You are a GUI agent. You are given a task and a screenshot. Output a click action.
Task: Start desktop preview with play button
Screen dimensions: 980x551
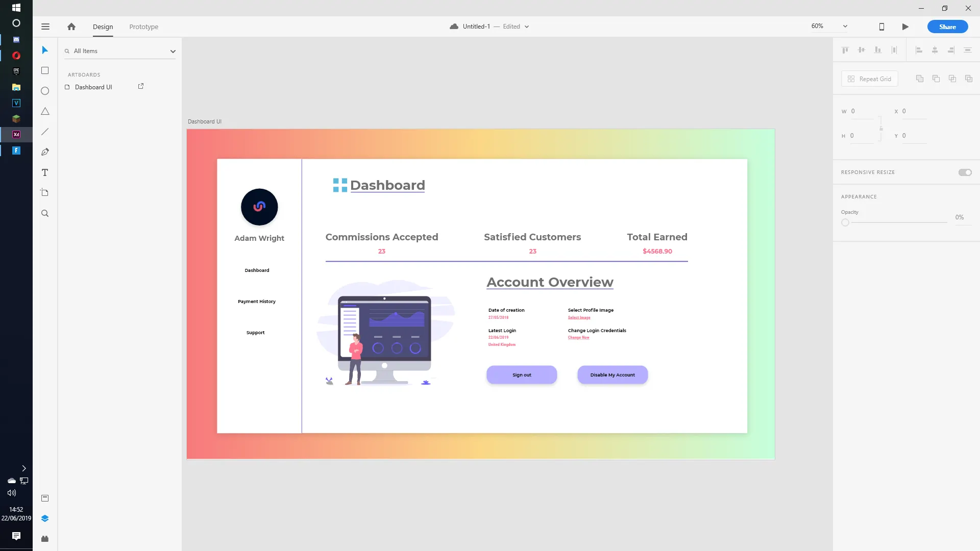(905, 27)
